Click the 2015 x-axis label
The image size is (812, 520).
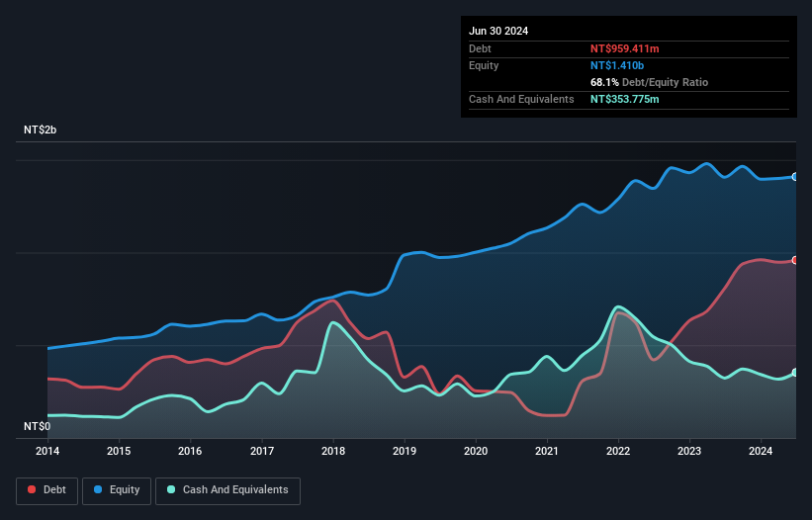coord(119,451)
